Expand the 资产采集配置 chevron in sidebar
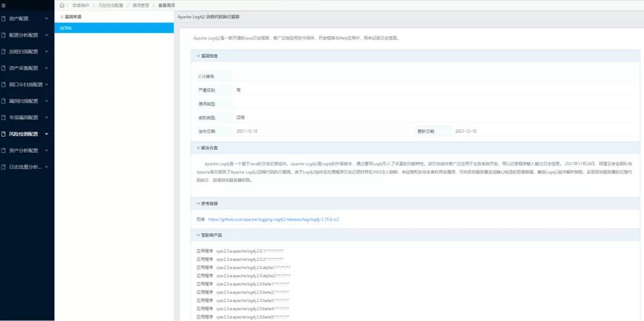The image size is (644, 321). coord(47,68)
